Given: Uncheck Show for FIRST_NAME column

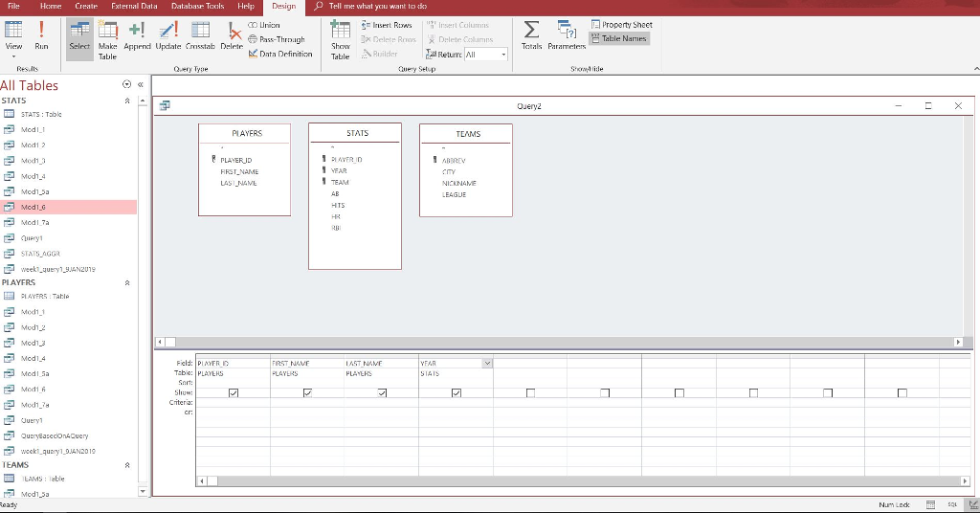Looking at the screenshot, I should click(307, 393).
